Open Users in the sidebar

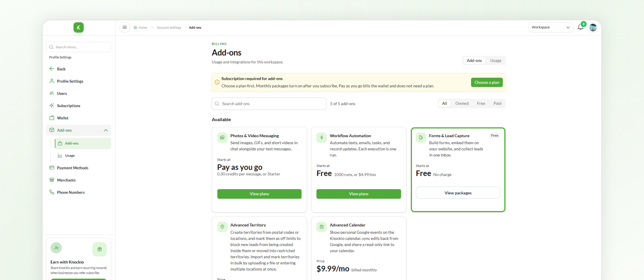click(79, 93)
